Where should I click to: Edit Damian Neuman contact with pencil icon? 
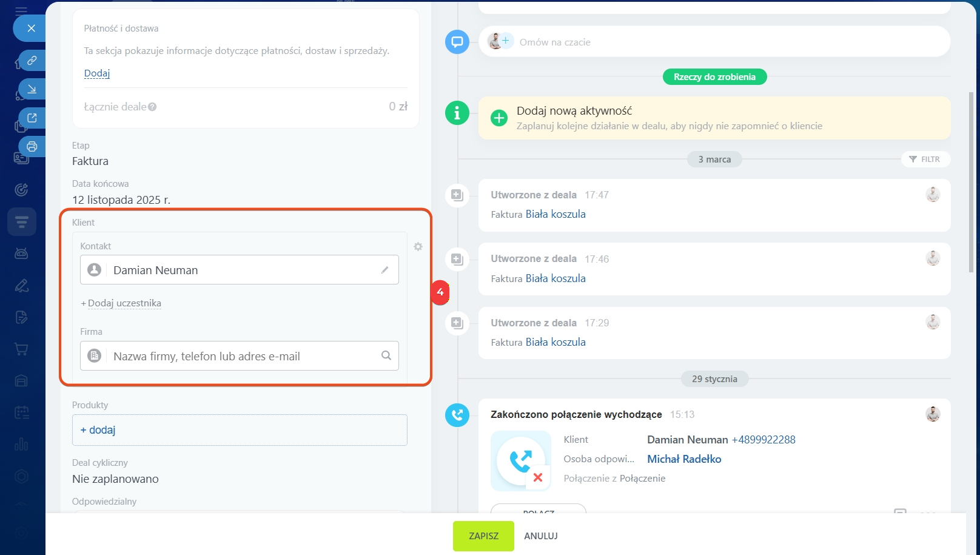click(x=384, y=270)
